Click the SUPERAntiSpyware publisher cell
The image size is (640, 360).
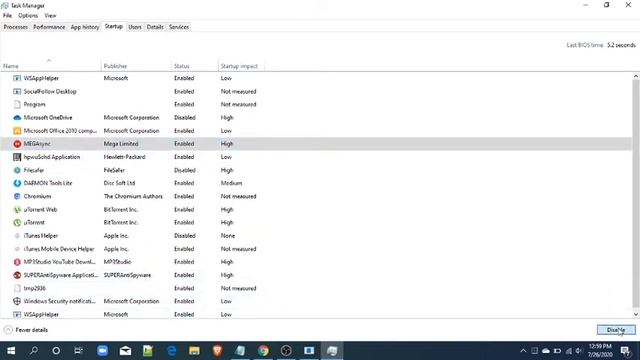coord(127,275)
